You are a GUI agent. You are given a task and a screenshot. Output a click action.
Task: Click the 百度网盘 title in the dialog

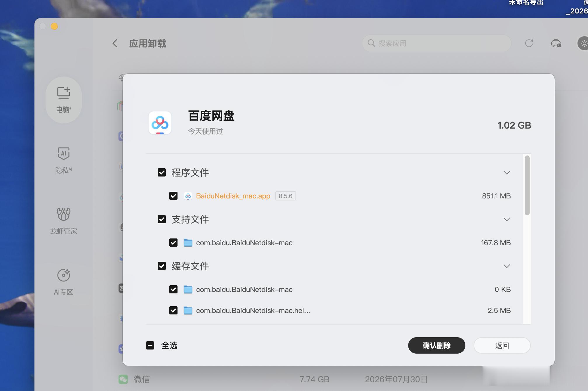point(211,116)
